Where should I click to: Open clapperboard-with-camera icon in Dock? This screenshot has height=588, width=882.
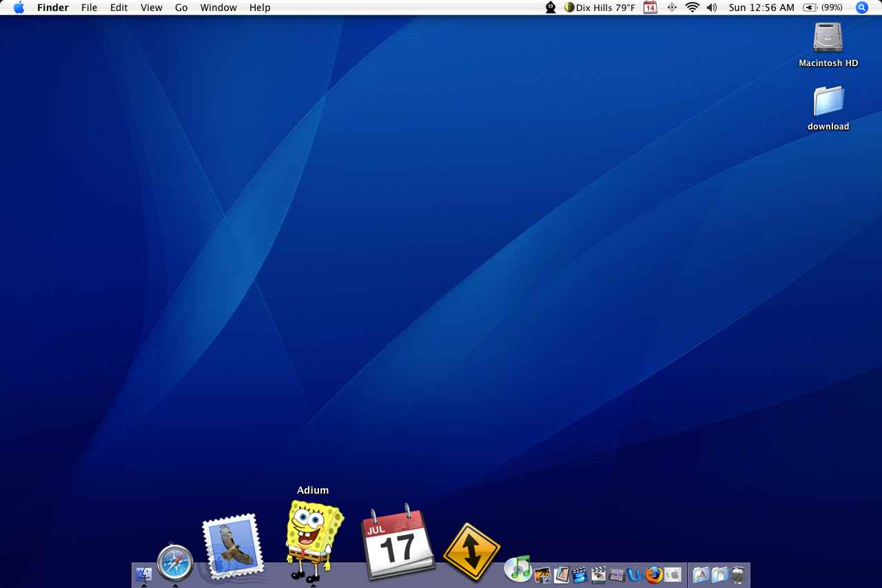(x=598, y=574)
